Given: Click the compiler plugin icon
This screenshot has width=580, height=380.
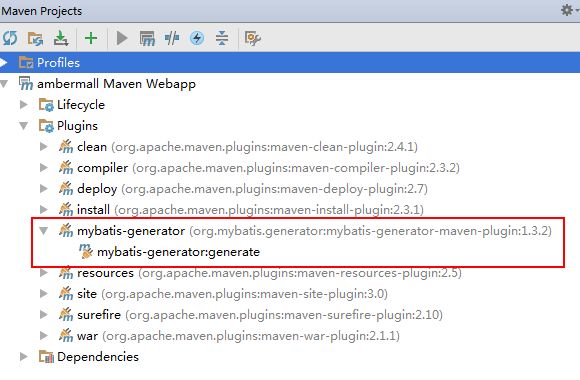Looking at the screenshot, I should (x=66, y=168).
